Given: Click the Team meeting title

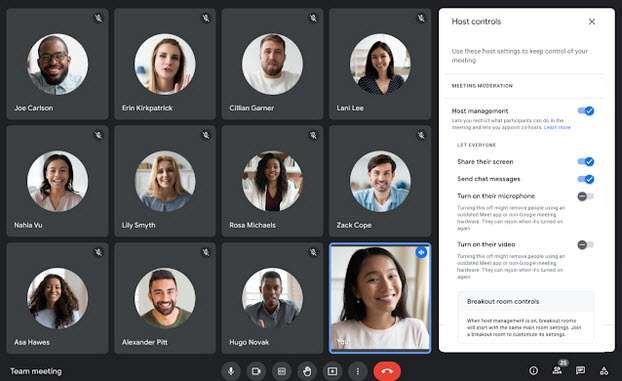Looking at the screenshot, I should pos(36,371).
